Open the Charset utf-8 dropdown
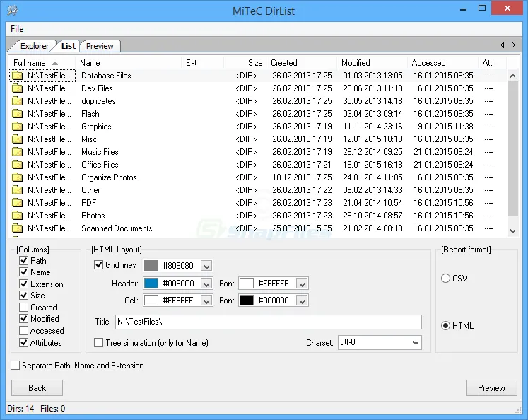Screen dimensions: 528x420 (x=416, y=342)
